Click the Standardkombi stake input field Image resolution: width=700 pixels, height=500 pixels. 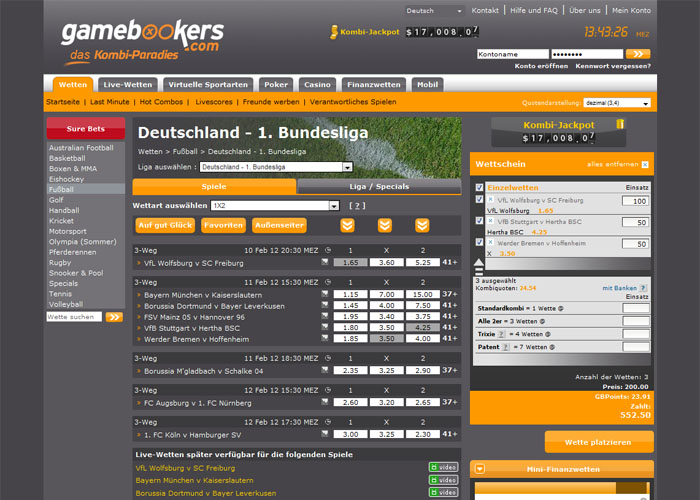[636, 308]
